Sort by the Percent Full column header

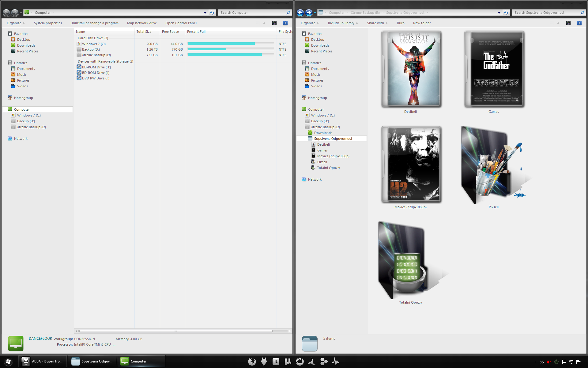(x=231, y=32)
